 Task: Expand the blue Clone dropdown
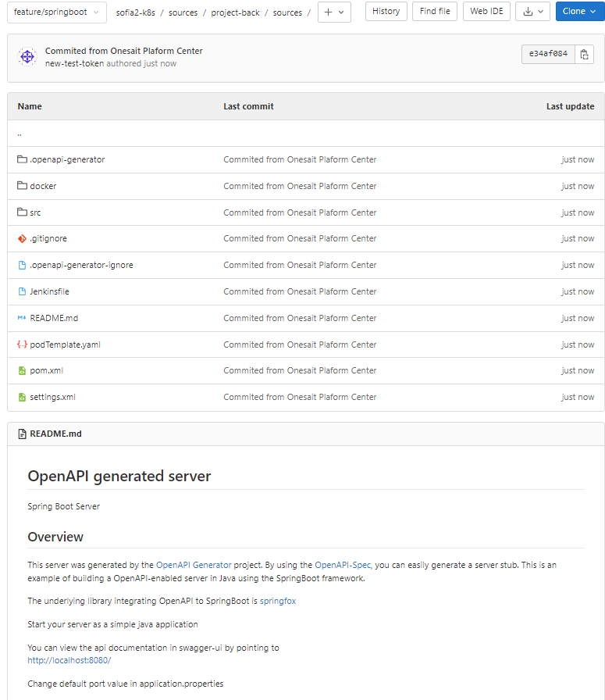(579, 12)
